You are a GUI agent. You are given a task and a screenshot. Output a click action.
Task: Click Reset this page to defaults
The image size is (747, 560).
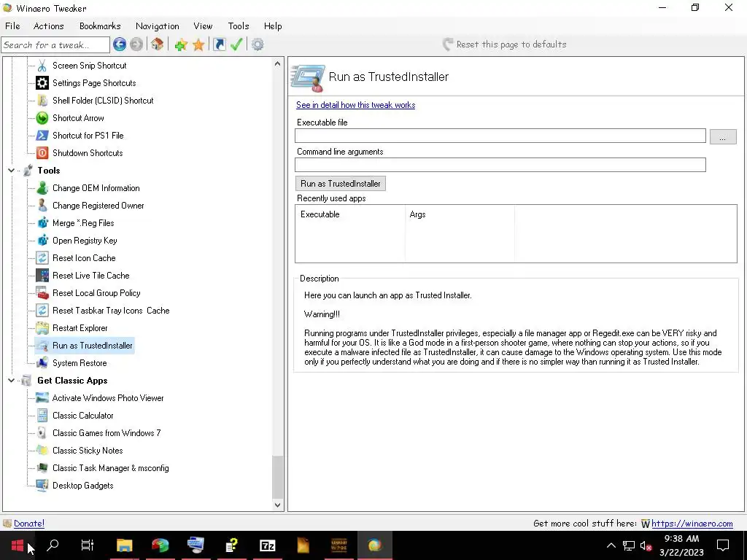pos(505,44)
